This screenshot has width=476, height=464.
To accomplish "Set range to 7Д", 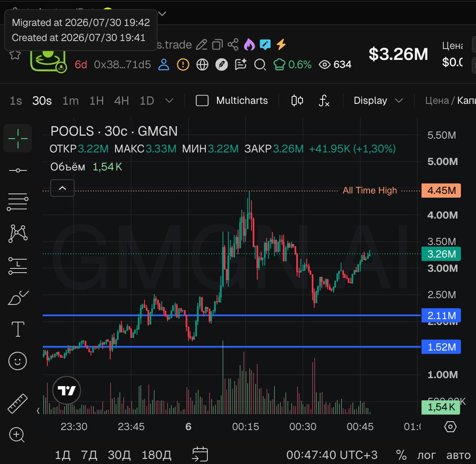I will [x=89, y=455].
